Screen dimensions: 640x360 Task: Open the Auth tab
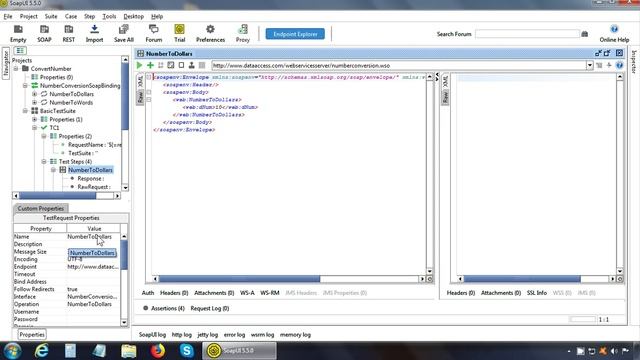[148, 293]
